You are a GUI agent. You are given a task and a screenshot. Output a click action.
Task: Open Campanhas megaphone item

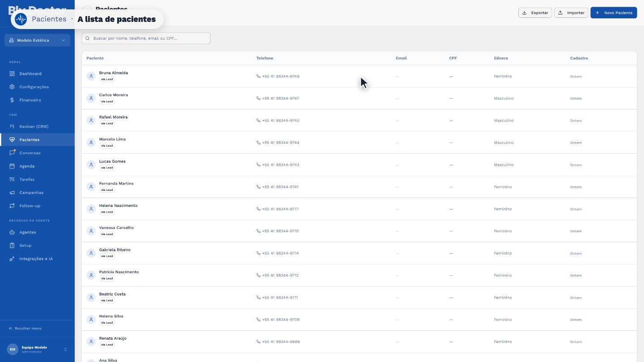[x=37, y=193]
